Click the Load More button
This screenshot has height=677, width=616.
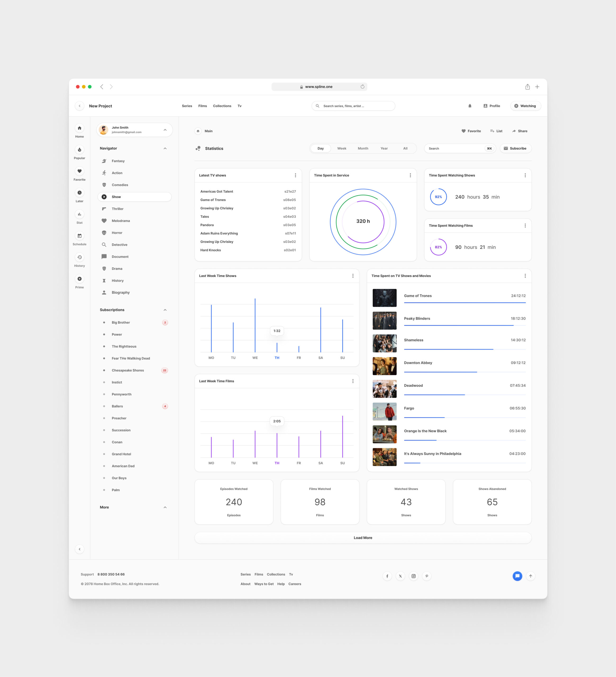pos(363,538)
